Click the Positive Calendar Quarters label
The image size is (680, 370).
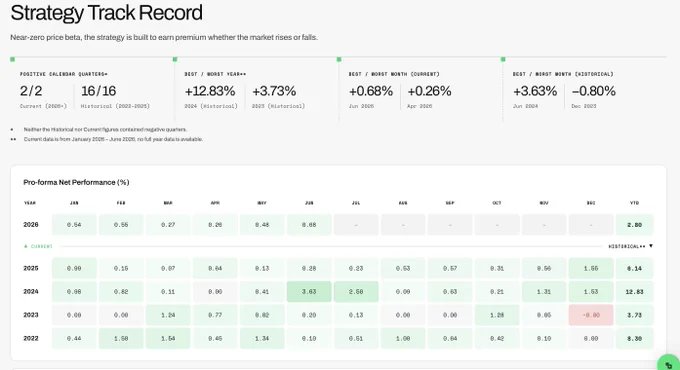(63, 74)
